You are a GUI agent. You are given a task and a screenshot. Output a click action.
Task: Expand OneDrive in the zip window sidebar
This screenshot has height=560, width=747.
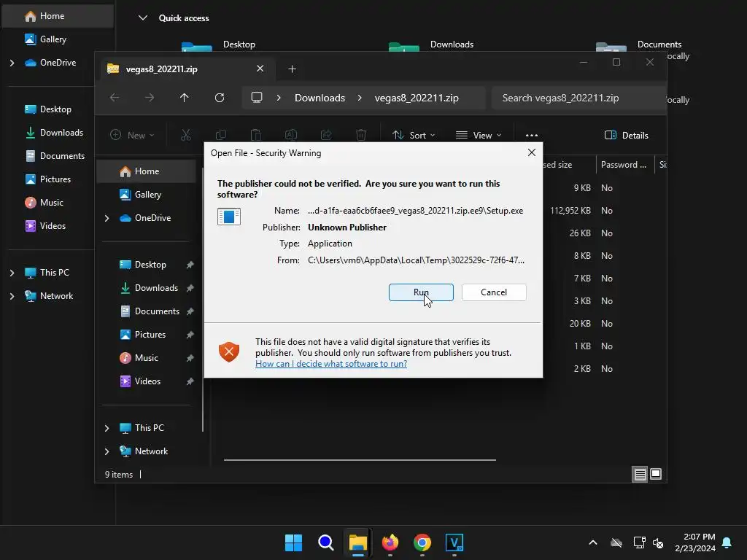(107, 218)
